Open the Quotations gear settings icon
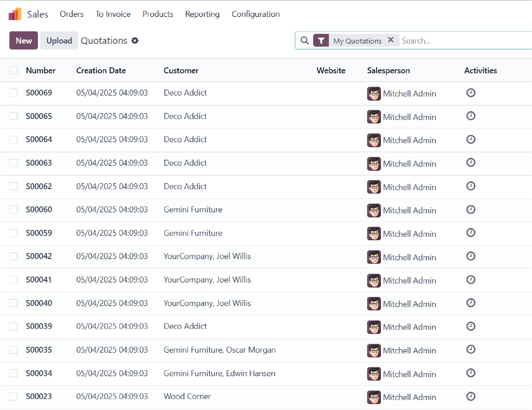532x410 pixels. pyautogui.click(x=135, y=41)
